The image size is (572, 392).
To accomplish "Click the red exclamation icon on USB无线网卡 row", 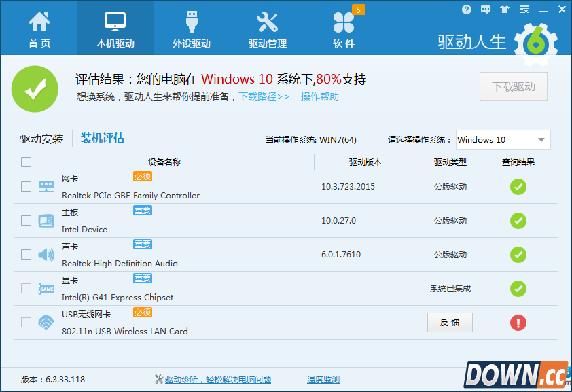I will [x=518, y=323].
